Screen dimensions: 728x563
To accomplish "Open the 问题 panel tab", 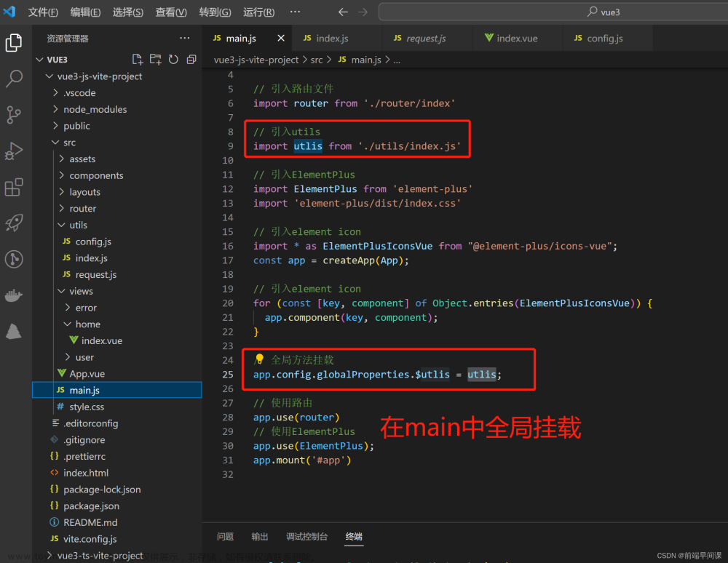I will click(x=225, y=537).
